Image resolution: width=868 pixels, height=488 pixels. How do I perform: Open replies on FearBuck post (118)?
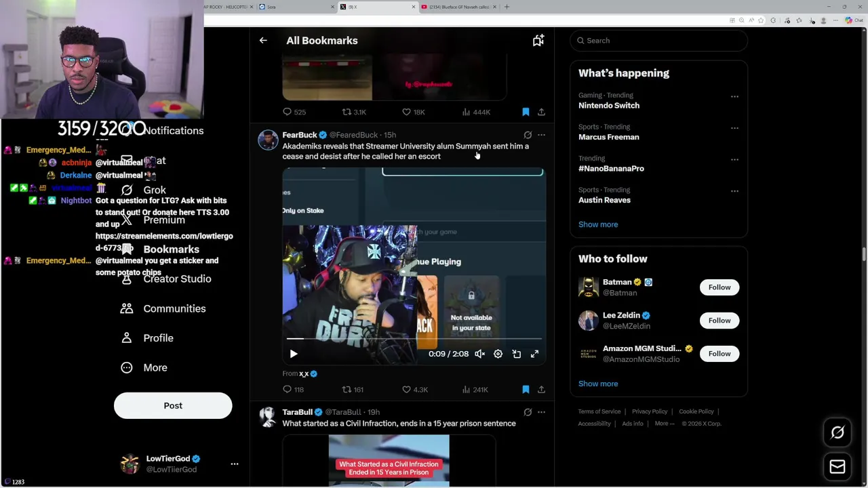[294, 390]
